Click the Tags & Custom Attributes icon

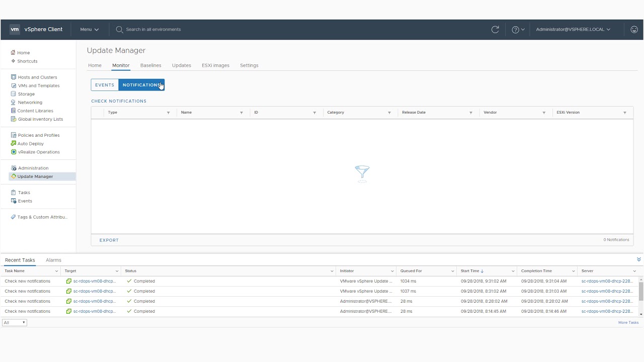pyautogui.click(x=14, y=217)
